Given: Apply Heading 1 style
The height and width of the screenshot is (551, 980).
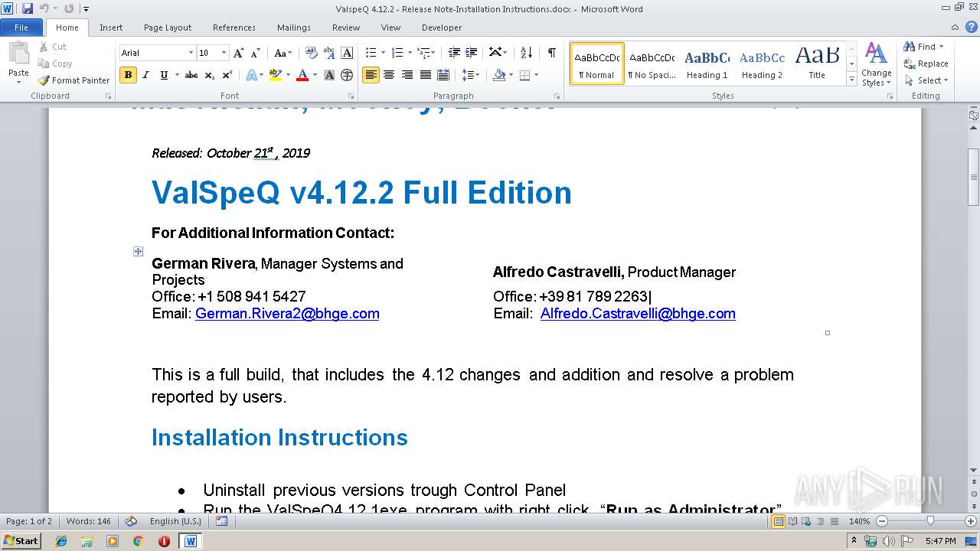Looking at the screenshot, I should pyautogui.click(x=707, y=64).
